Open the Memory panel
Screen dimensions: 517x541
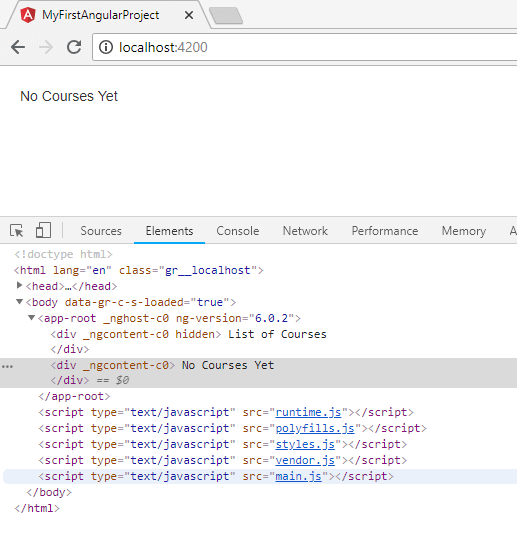[464, 231]
